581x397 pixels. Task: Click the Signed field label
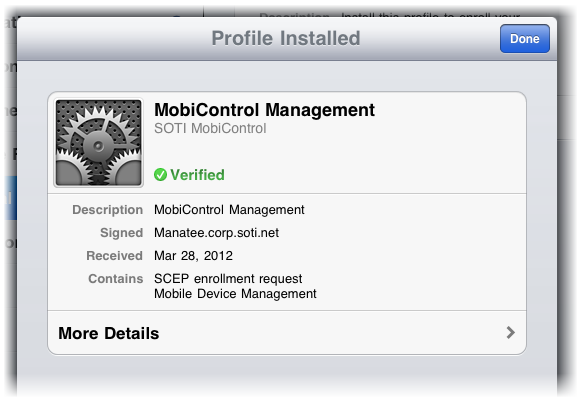click(x=122, y=233)
